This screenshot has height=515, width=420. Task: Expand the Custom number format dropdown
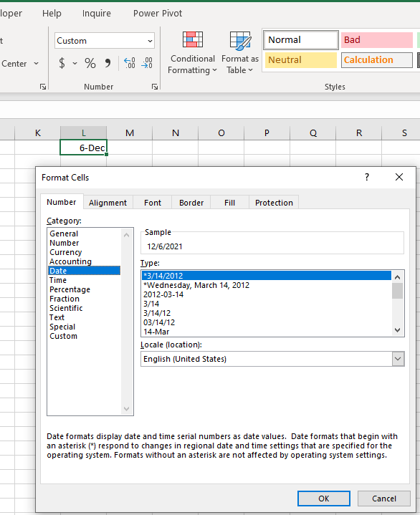150,41
